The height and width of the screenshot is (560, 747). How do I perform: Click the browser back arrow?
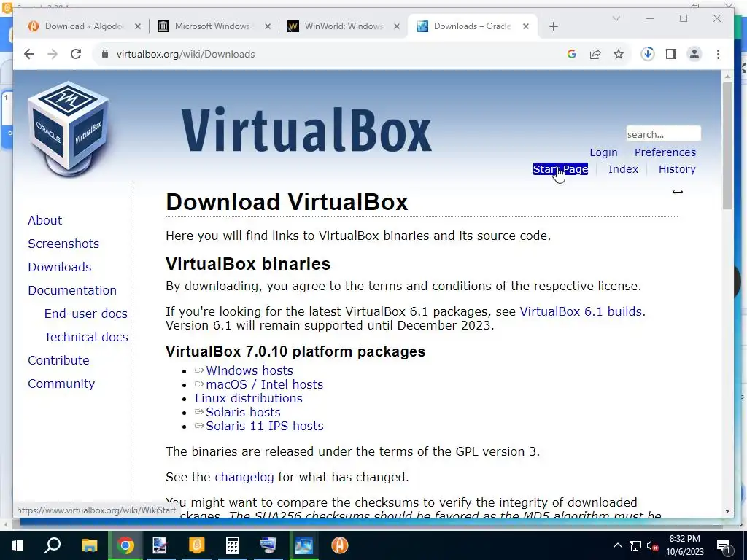point(29,54)
